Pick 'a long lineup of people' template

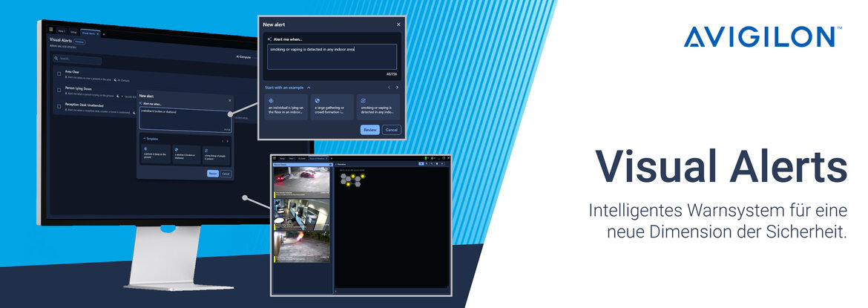[x=216, y=157]
